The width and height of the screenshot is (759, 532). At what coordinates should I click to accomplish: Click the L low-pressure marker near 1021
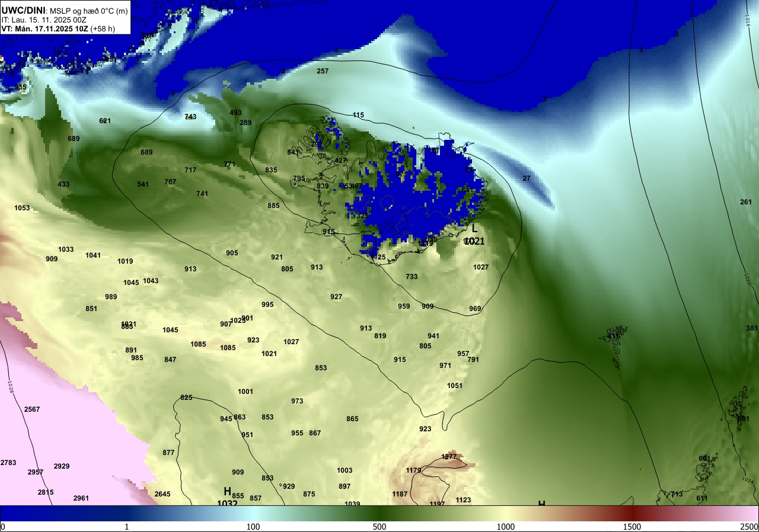tap(474, 229)
